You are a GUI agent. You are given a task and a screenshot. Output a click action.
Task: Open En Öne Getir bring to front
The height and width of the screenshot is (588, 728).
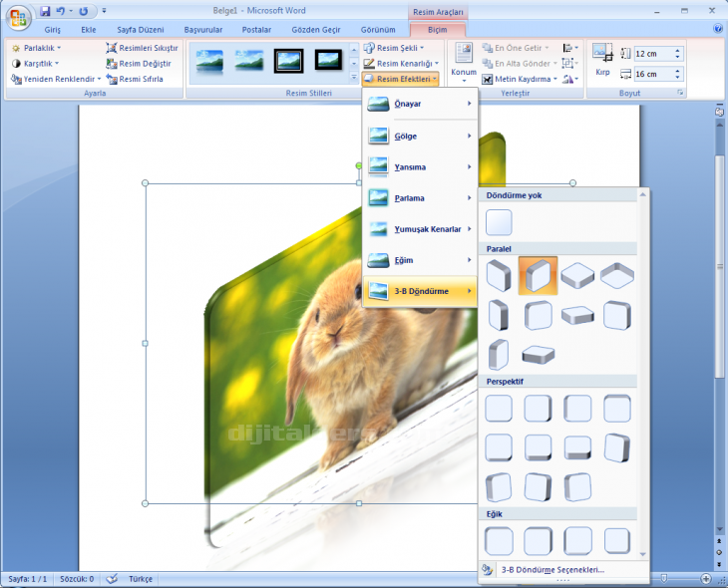tap(516, 48)
